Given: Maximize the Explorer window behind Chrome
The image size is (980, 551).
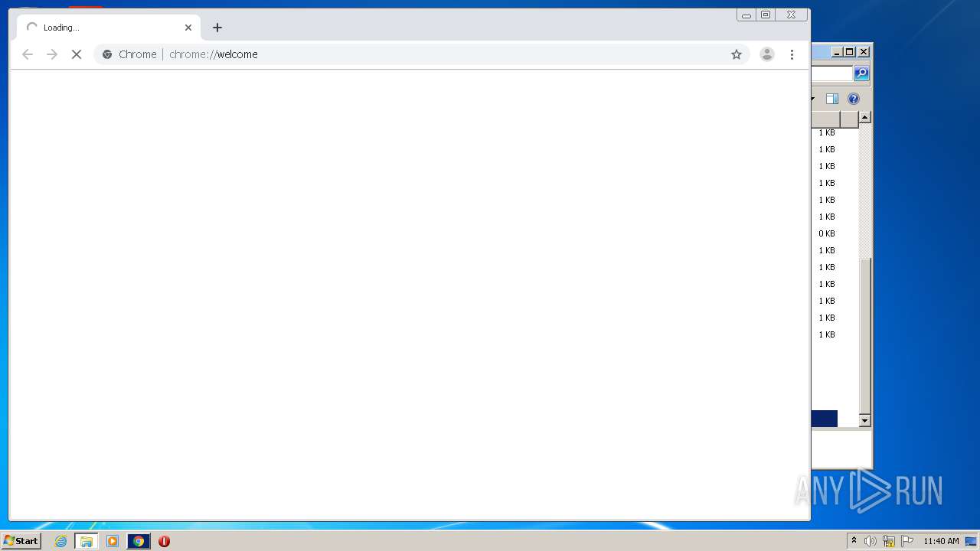Looking at the screenshot, I should coord(850,52).
